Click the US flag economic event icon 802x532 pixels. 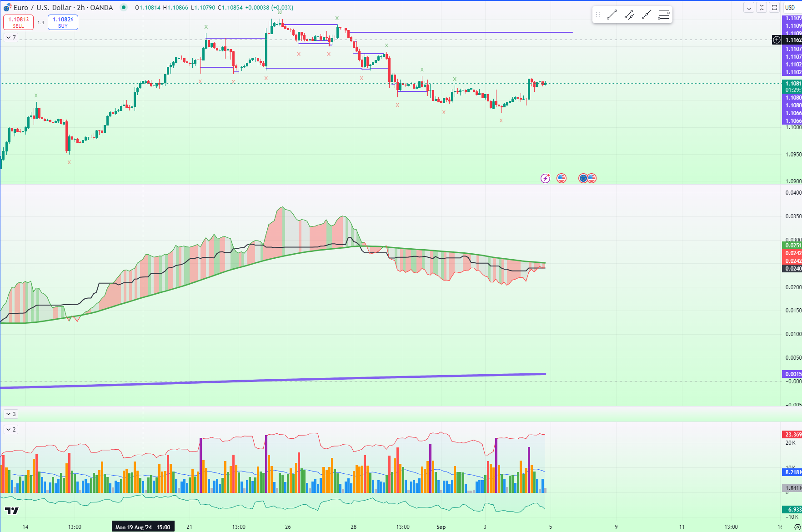point(561,178)
